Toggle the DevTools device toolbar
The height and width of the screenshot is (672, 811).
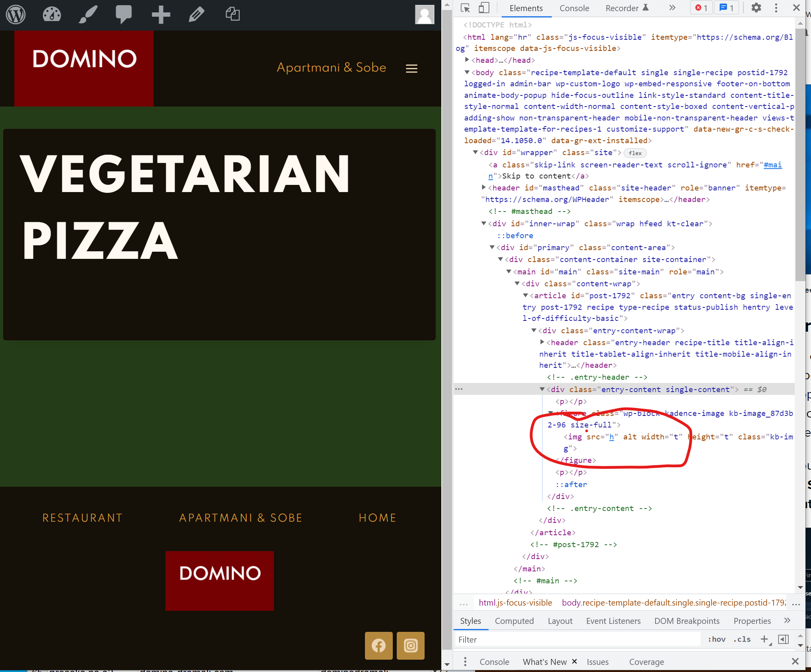[x=484, y=8]
